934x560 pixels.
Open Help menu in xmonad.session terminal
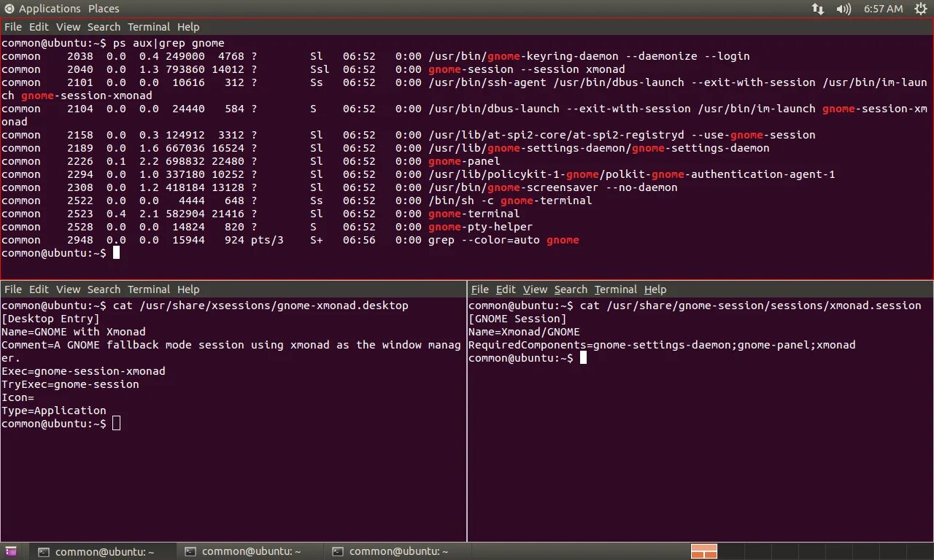pyautogui.click(x=655, y=289)
